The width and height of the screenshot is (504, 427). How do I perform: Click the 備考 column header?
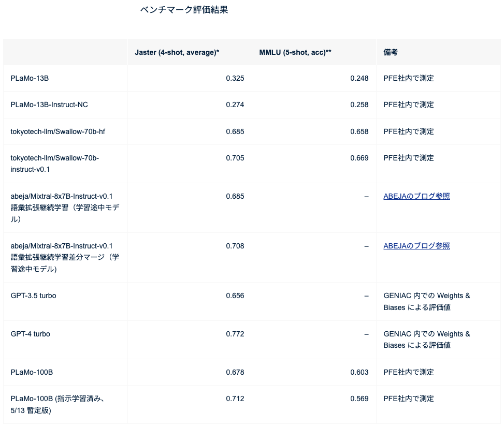391,52
